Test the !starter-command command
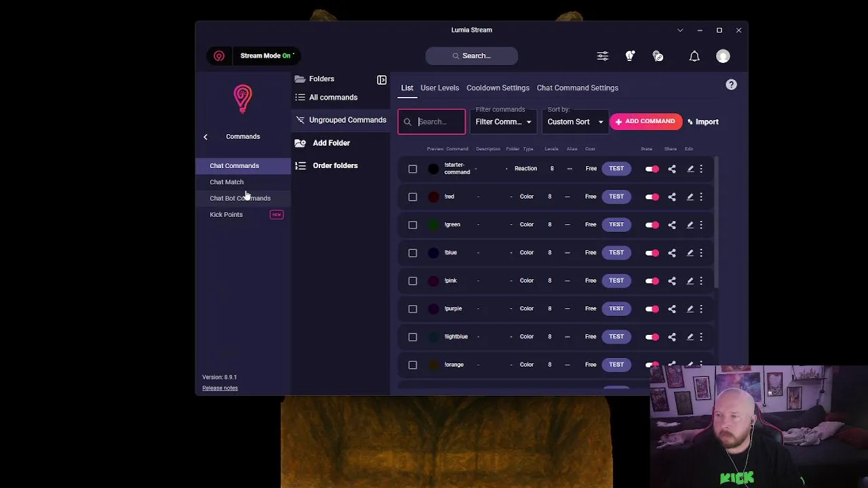This screenshot has width=868, height=488. [616, 169]
